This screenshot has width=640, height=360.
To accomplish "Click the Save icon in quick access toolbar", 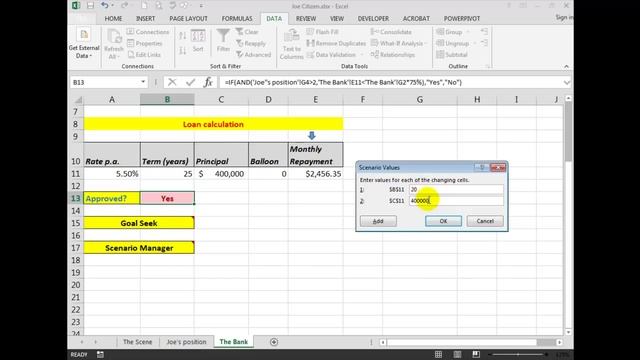I will coord(91,6).
